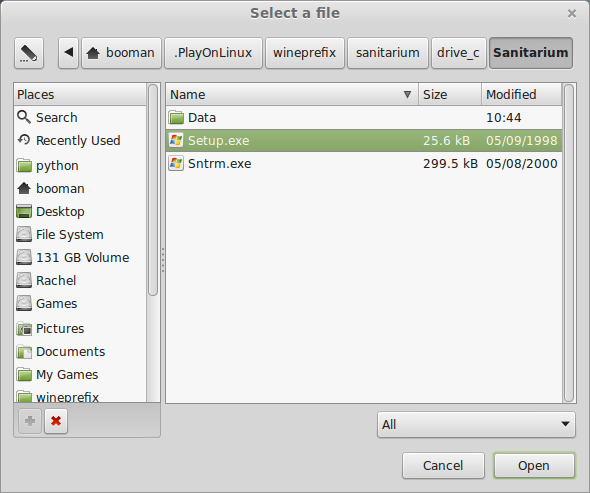Open the lowercase sanitarium path segment
590x493 pixels.
pyautogui.click(x=388, y=53)
